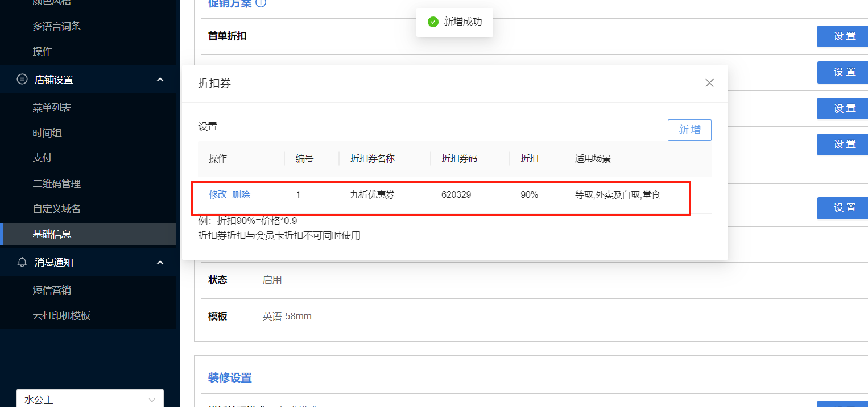
Task: Open 短信营销 in sidebar
Action: [x=52, y=290]
